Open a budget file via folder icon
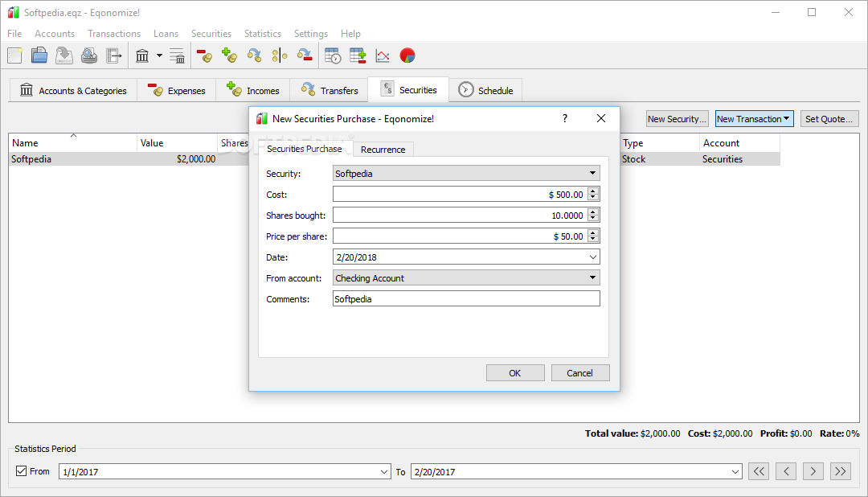868x497 pixels. (39, 55)
